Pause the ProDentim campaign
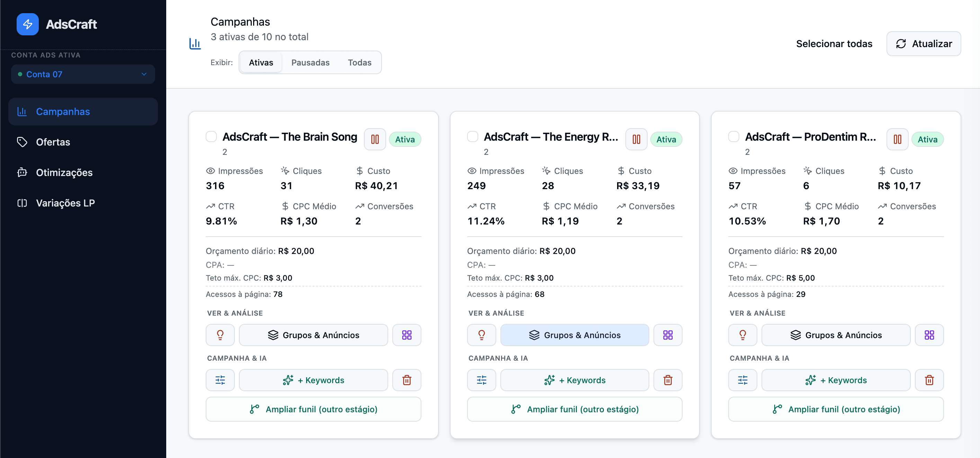Image resolution: width=980 pixels, height=458 pixels. (897, 139)
